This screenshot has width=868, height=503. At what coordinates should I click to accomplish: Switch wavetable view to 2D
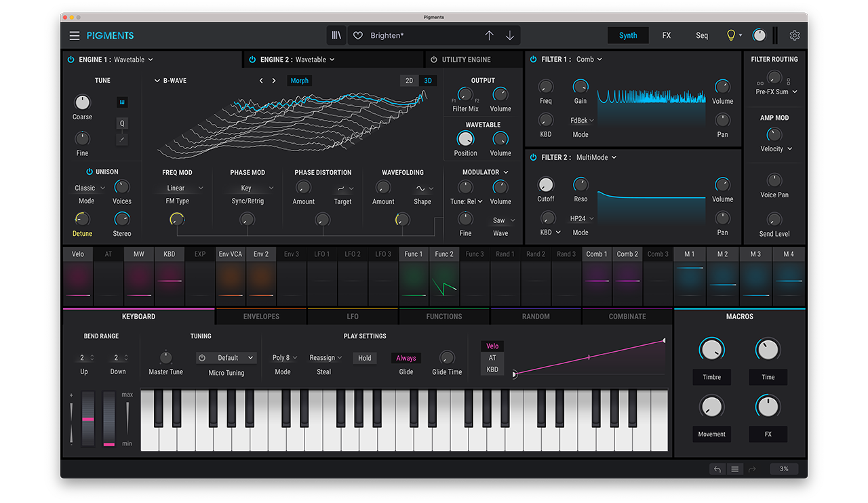[x=410, y=81]
